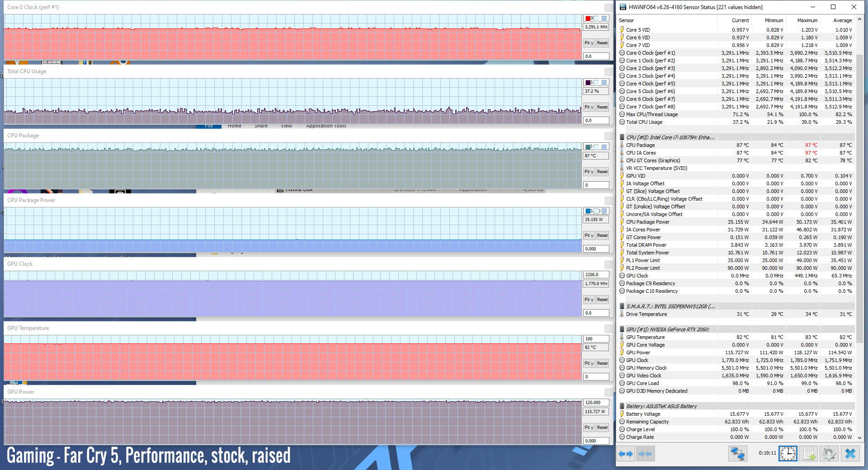Click the red color swatch in Core 0 Clock graph
The height and width of the screenshot is (470, 868).
tap(588, 19)
